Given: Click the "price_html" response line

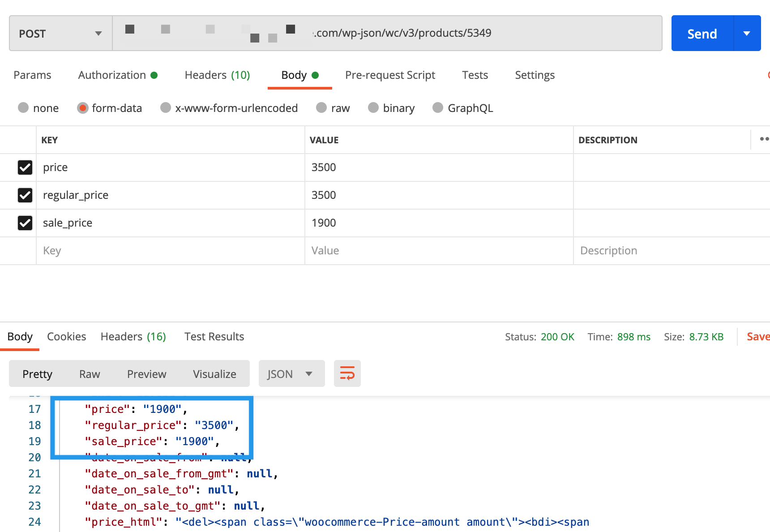Looking at the screenshot, I should pos(337,522).
